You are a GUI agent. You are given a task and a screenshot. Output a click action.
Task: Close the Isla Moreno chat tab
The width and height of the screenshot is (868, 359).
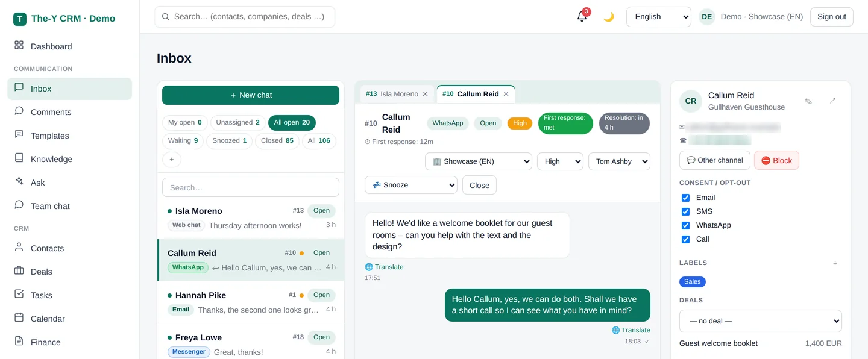tap(426, 94)
